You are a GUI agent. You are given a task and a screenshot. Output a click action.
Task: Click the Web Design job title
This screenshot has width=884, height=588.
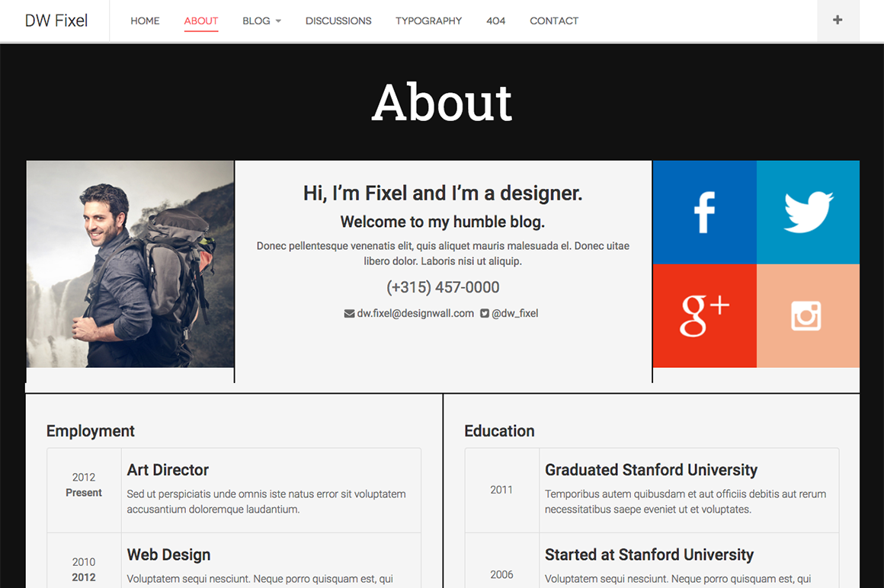point(168,554)
